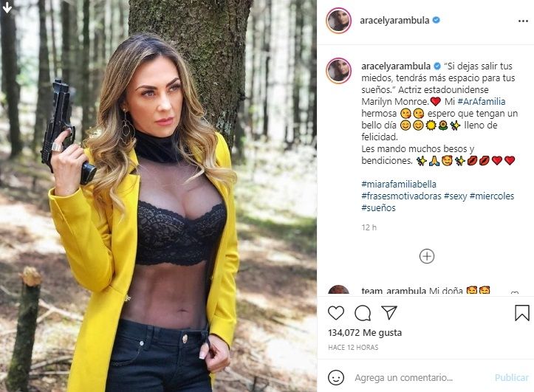Open the #miercoles hashtag link
The image size is (534, 392).
tap(492, 196)
